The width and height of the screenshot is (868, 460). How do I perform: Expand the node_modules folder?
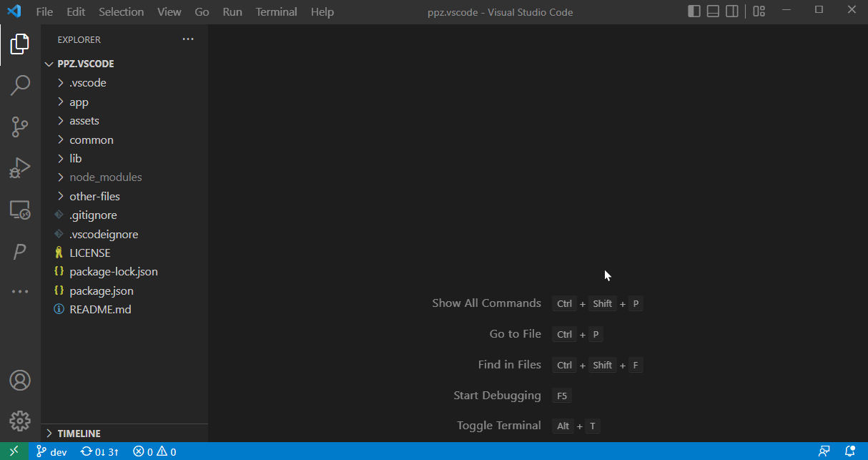click(x=124, y=177)
